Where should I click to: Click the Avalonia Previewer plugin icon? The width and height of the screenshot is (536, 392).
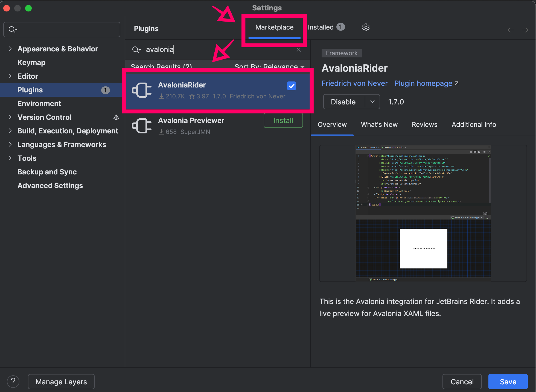tap(142, 126)
